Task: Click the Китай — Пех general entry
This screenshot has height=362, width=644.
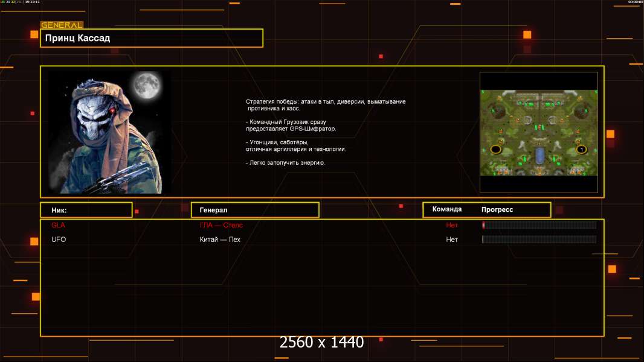Action: pyautogui.click(x=220, y=240)
